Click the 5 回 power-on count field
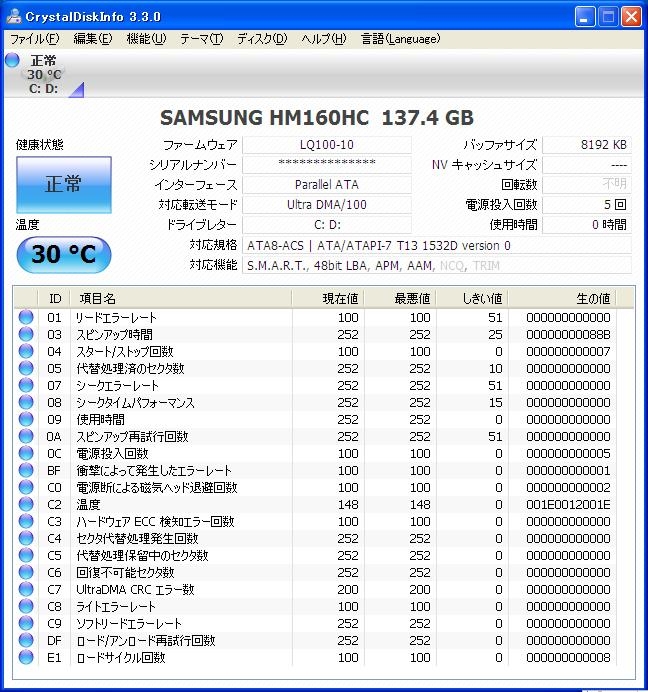This screenshot has height=692, width=648. [587, 205]
